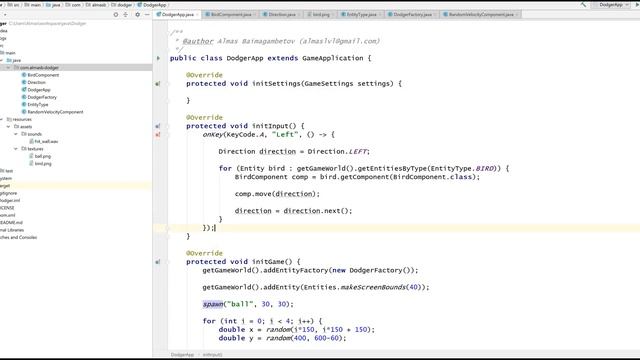Click 'comp.move(direction);' line in editor
The width and height of the screenshot is (640, 360).
(x=277, y=194)
